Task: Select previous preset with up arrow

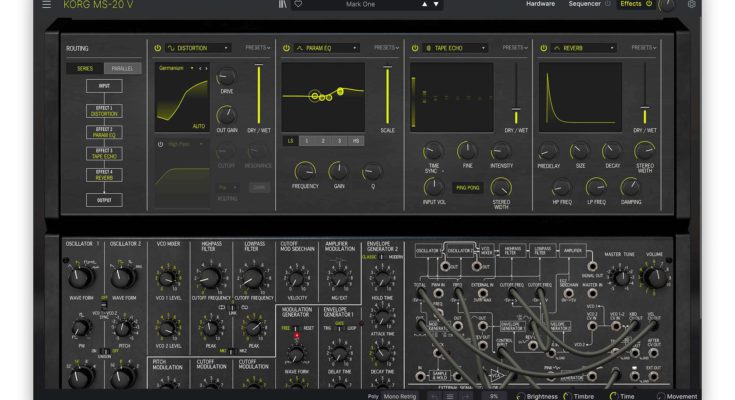Action: [423, 5]
